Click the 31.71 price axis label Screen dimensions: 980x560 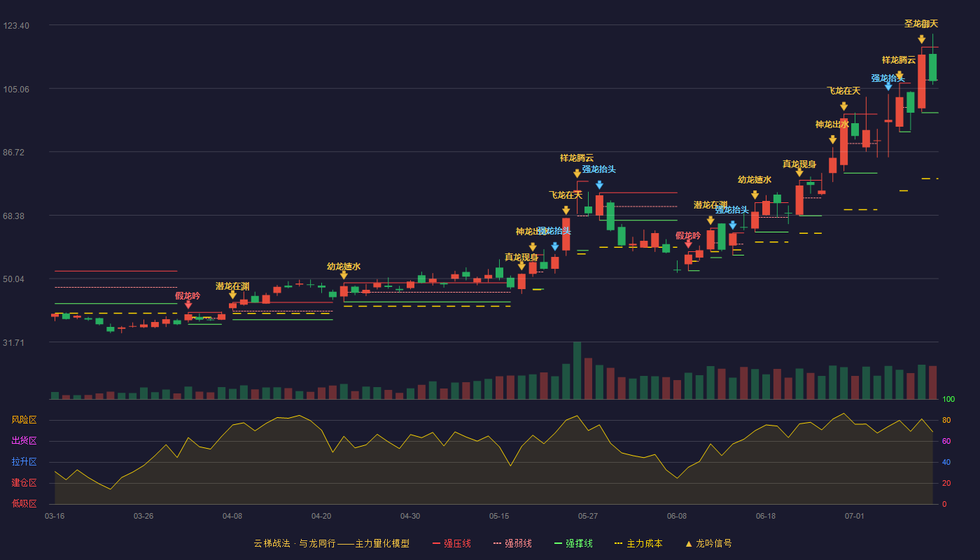[x=14, y=342]
